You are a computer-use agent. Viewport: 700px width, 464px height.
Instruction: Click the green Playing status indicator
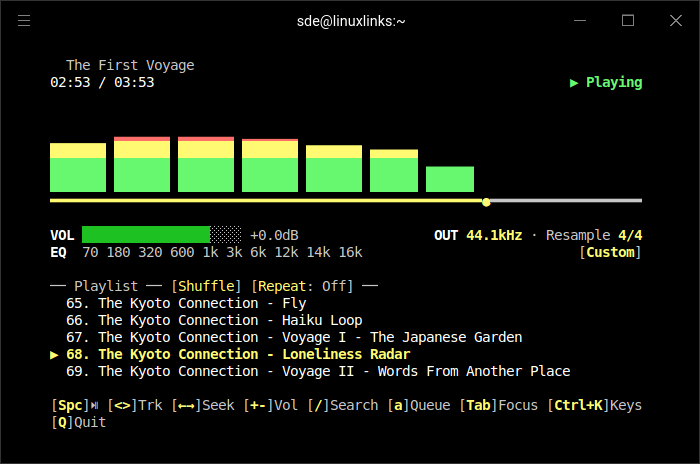coord(606,83)
